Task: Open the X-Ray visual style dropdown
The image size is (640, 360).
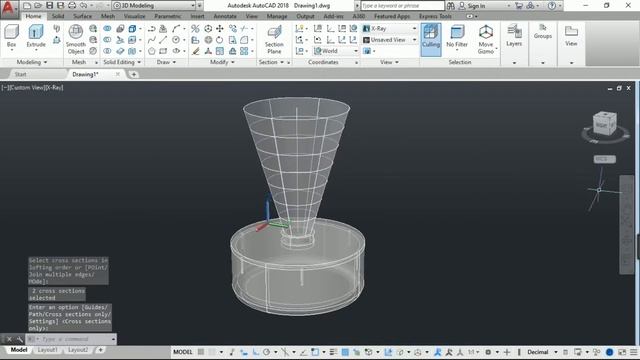Action: [390, 29]
